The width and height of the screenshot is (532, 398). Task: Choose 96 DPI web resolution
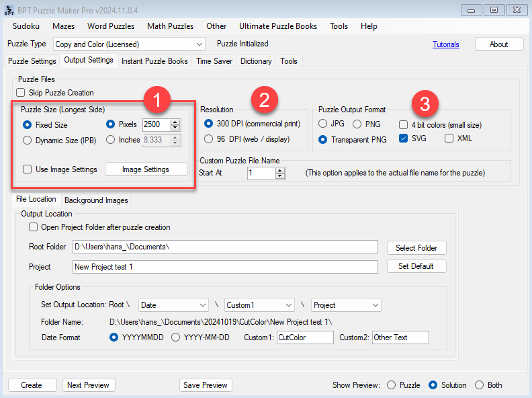tap(208, 138)
